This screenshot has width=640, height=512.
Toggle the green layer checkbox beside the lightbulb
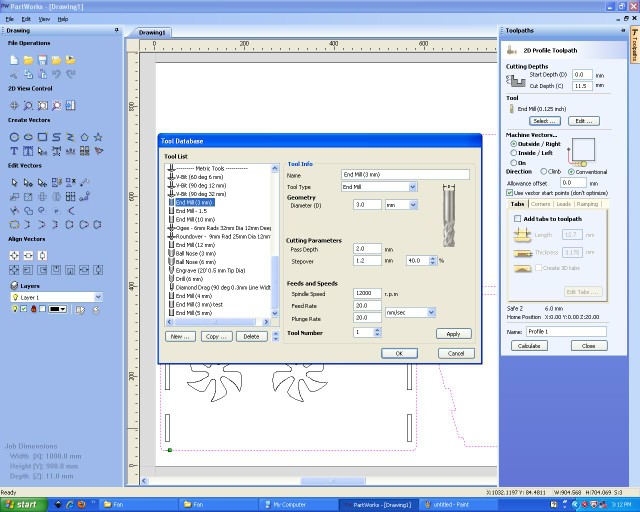pos(24,309)
